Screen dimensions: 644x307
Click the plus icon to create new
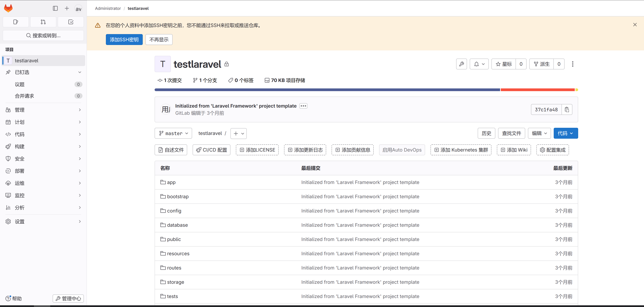[67, 8]
